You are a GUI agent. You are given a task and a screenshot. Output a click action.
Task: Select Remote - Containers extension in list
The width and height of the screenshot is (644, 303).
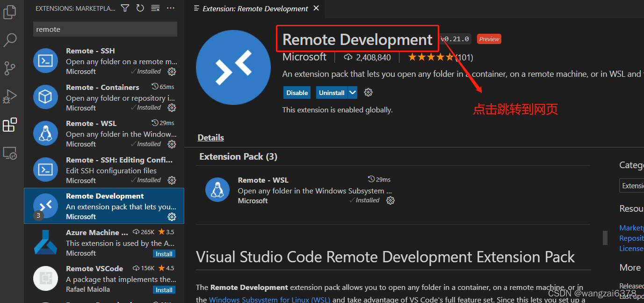104,97
